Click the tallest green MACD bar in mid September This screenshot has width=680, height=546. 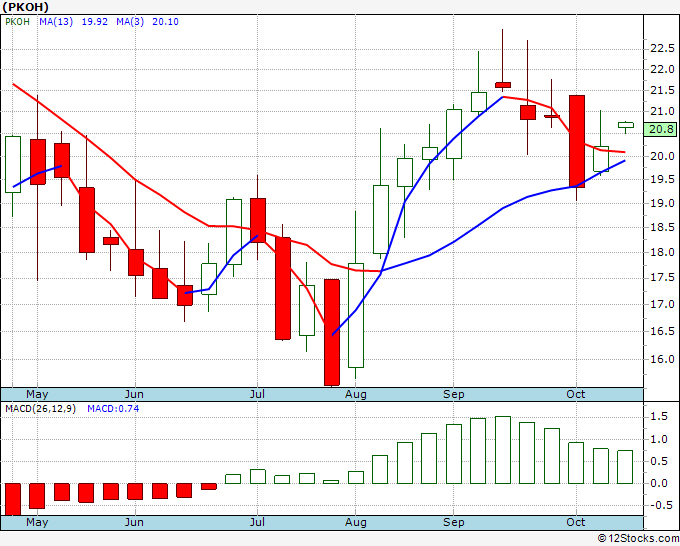click(x=503, y=450)
